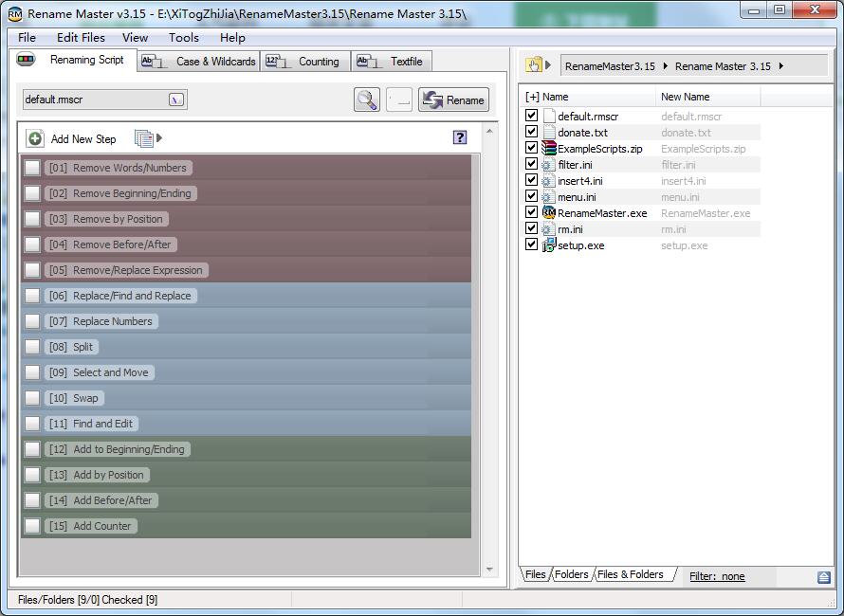Switch to the Case & Wildcards tab
844x616 pixels.
(198, 62)
